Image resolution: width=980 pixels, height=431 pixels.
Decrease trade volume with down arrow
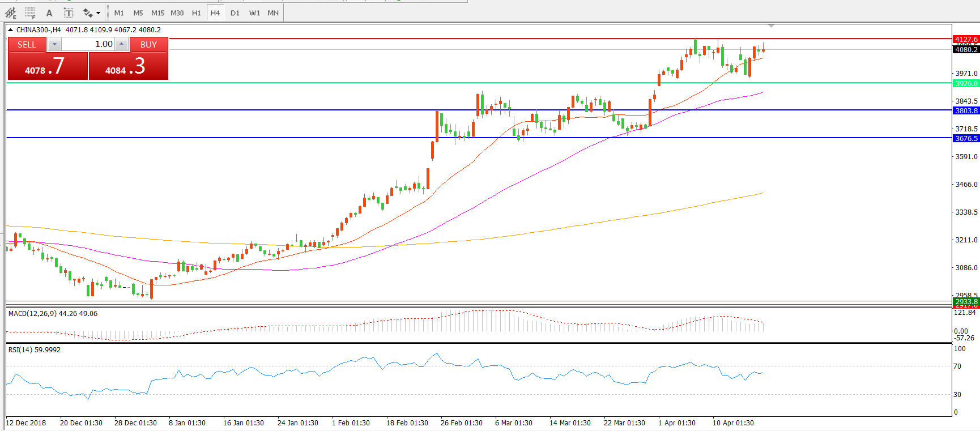(54, 44)
